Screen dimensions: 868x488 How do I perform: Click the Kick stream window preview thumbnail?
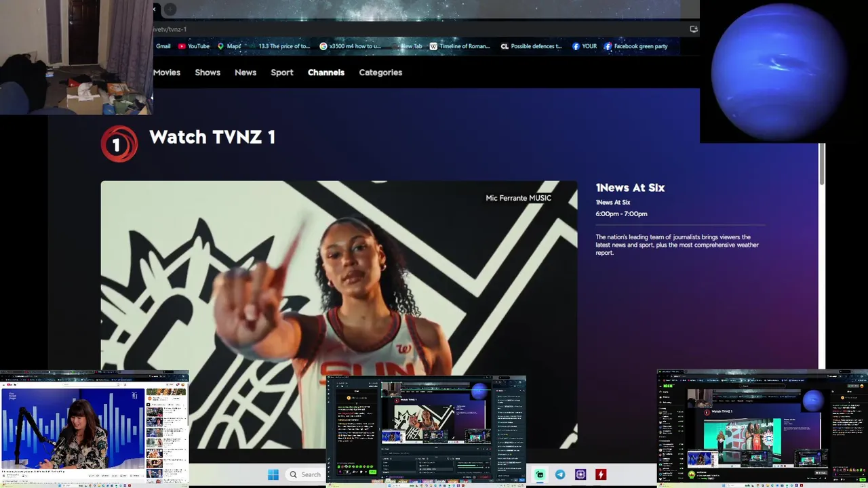coord(762,428)
